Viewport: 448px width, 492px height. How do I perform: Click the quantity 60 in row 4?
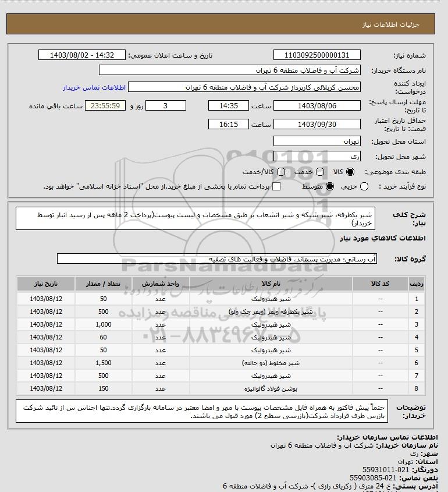(x=104, y=337)
